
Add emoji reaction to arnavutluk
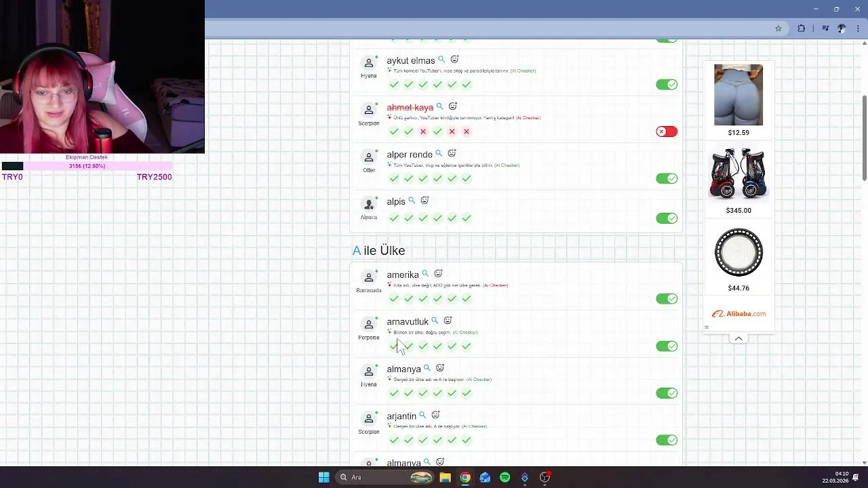coord(448,321)
